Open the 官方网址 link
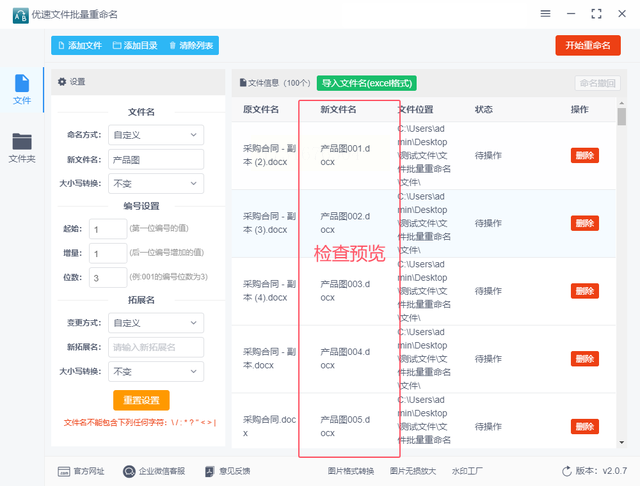 (x=81, y=471)
